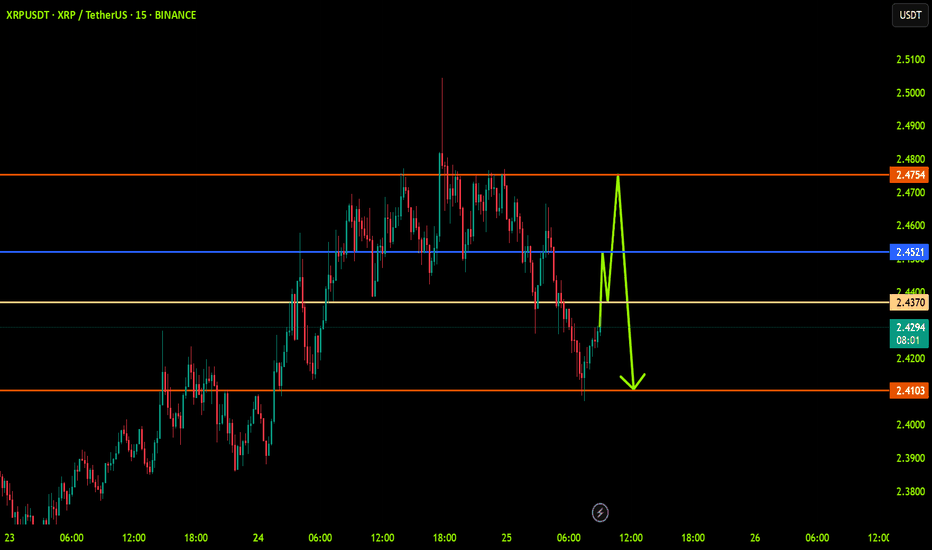The width and height of the screenshot is (932, 550).
Task: Click the 2.4000 price axis value
Action: coord(911,425)
